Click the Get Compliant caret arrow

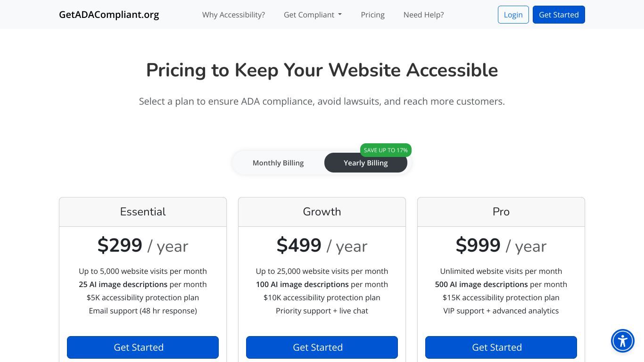pyautogui.click(x=340, y=15)
